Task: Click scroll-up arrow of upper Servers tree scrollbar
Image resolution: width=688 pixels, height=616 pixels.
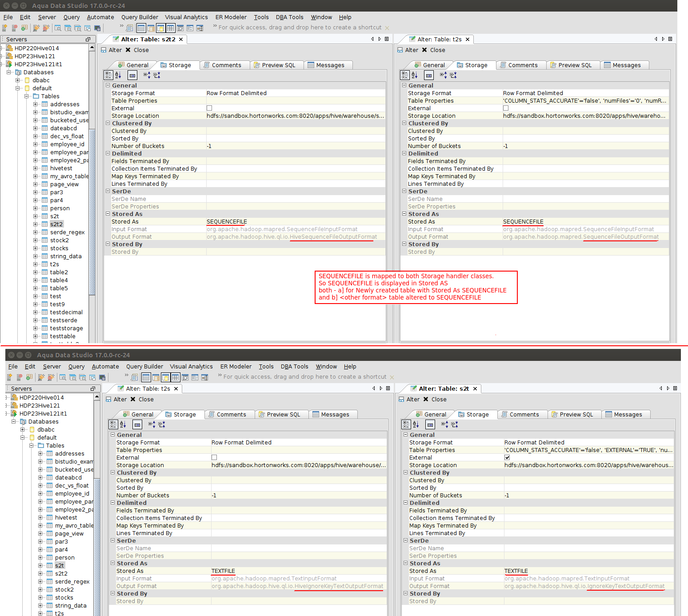Action: (x=92, y=48)
